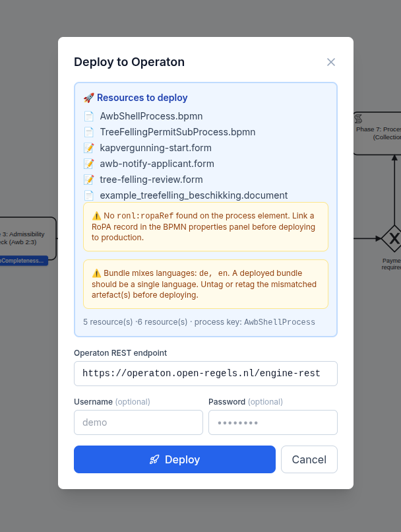The image size is (401, 532).
Task: Click the Password label
Action: click(x=227, y=402)
